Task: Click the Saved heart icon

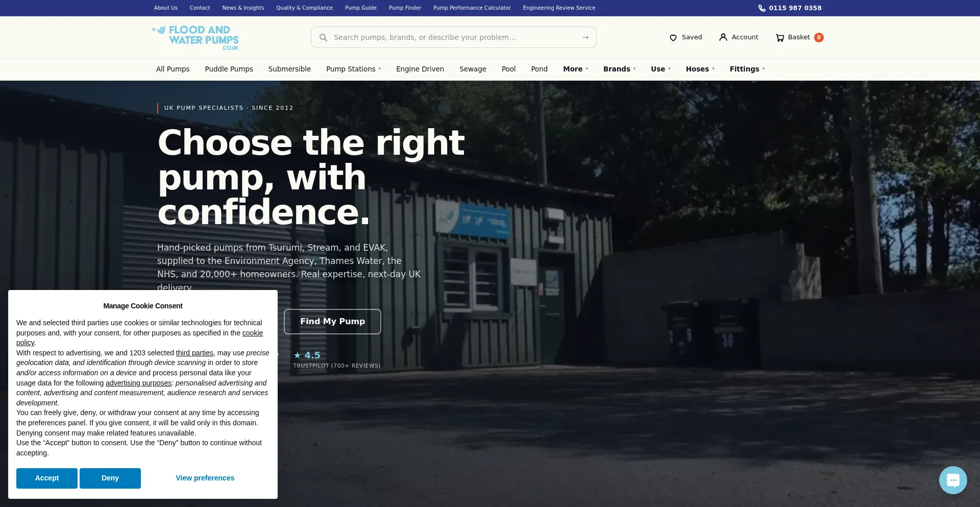Action: [x=673, y=37]
